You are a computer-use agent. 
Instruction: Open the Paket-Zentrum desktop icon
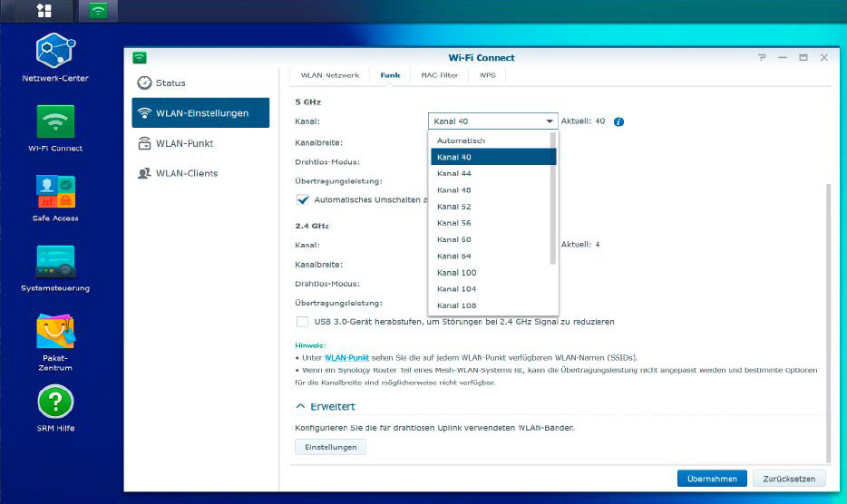(x=55, y=343)
